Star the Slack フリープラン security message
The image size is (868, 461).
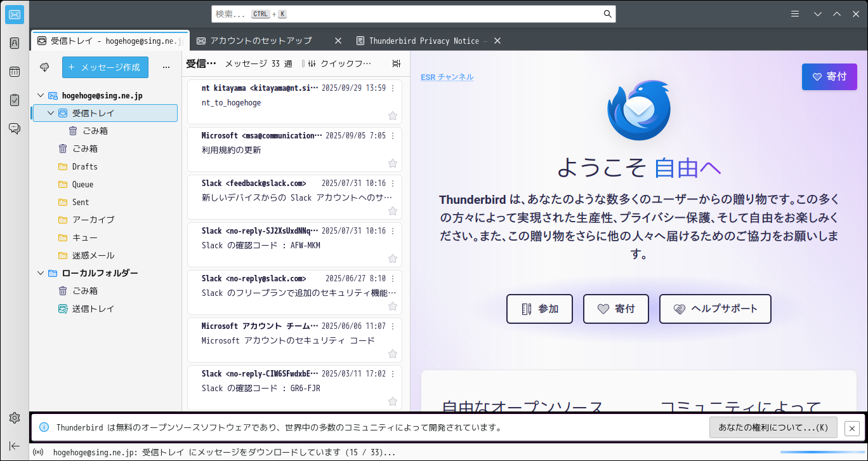[393, 306]
